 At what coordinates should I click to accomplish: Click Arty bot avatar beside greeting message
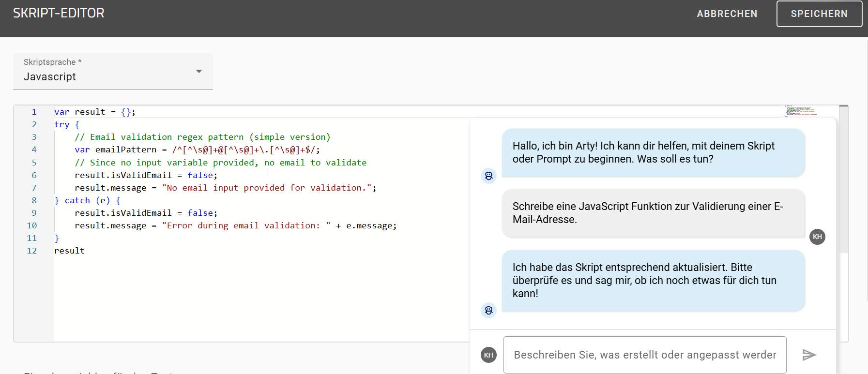tap(488, 176)
